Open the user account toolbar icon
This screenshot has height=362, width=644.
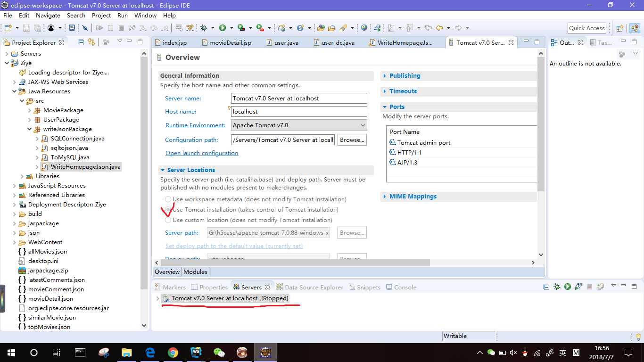(x=51, y=28)
